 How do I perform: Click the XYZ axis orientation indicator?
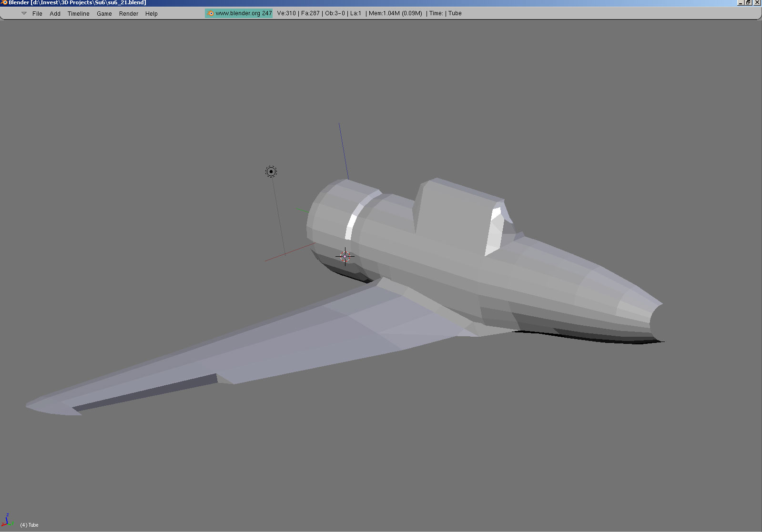point(8,520)
